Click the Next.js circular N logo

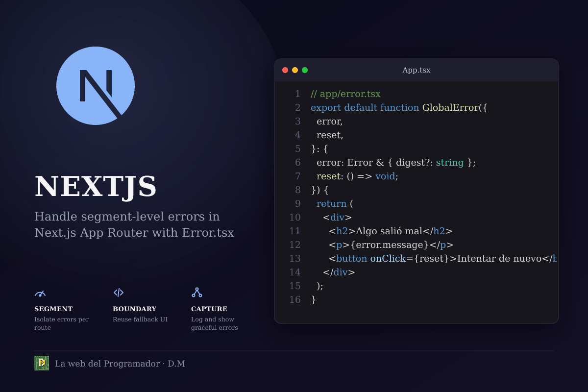click(96, 86)
